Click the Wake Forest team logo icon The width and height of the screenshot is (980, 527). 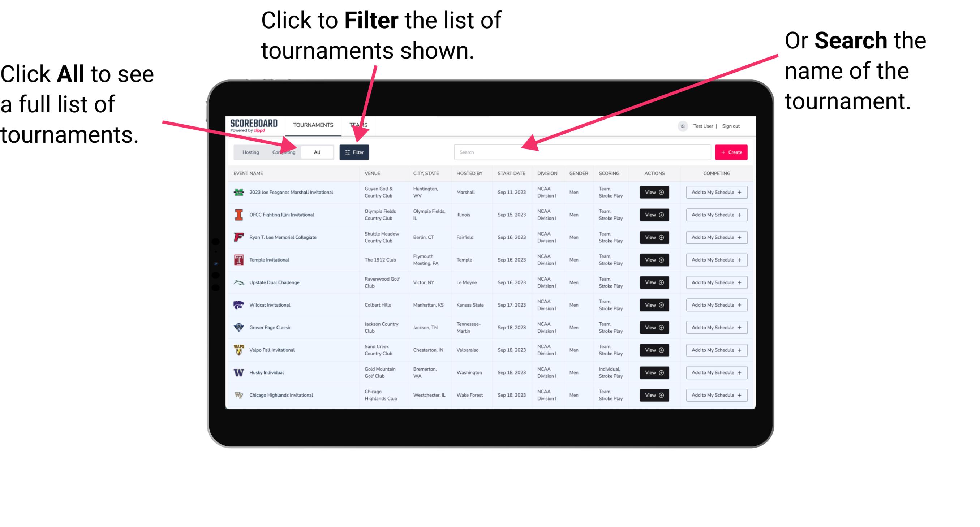pyautogui.click(x=238, y=394)
